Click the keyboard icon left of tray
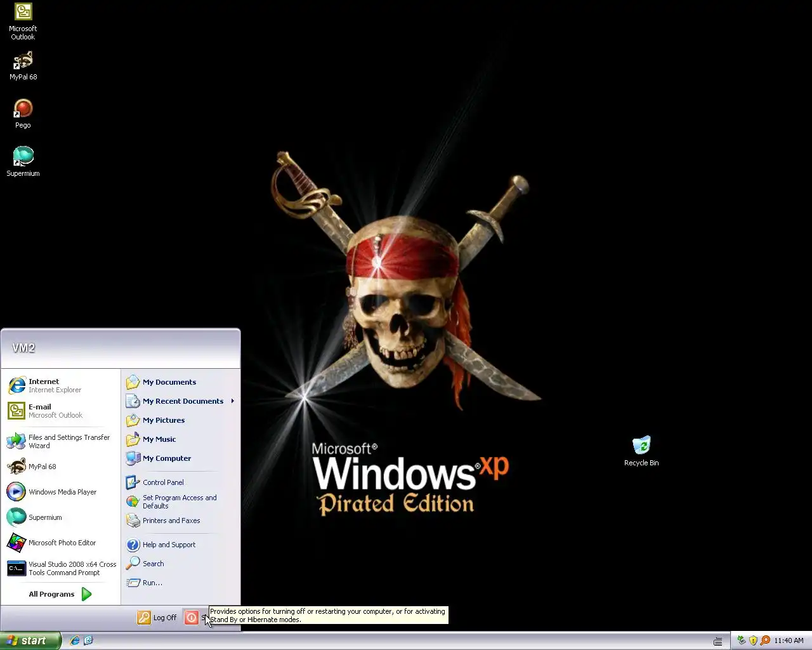Screen dimensions: 812x650 [718, 641]
